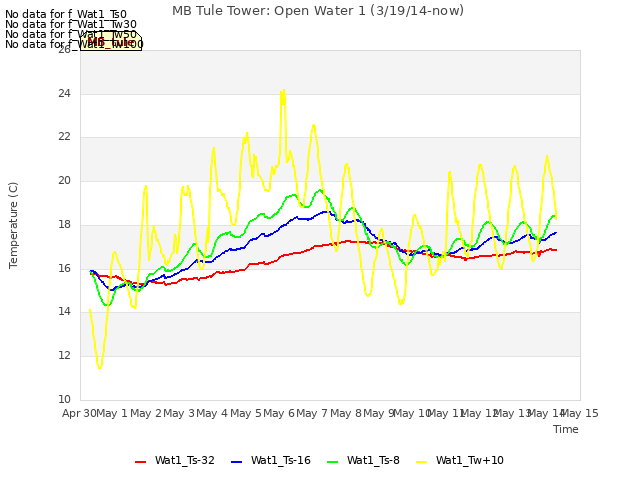Click the green Wat1_Ts-8 legend swatch

[333, 462]
